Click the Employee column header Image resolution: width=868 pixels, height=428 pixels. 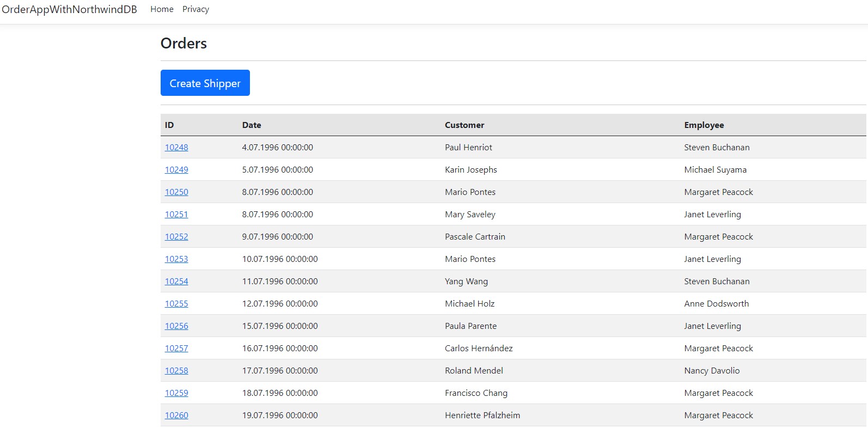[704, 125]
